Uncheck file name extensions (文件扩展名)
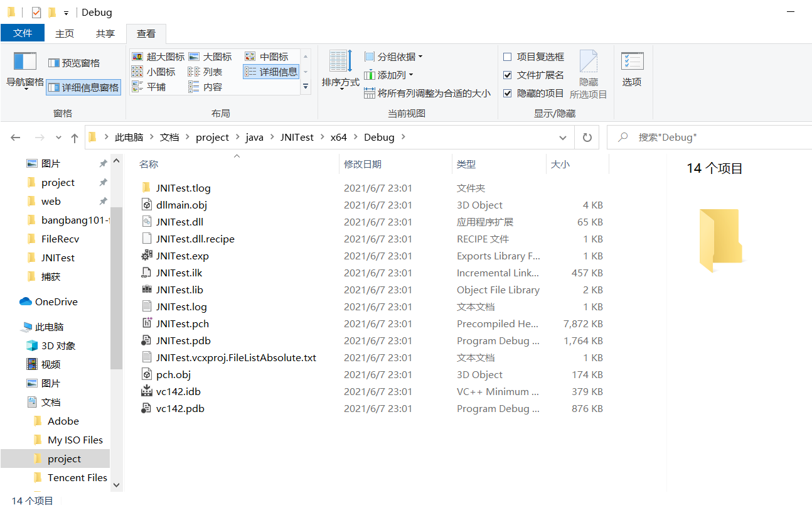Screen dimensions: 812x510 [534, 75]
